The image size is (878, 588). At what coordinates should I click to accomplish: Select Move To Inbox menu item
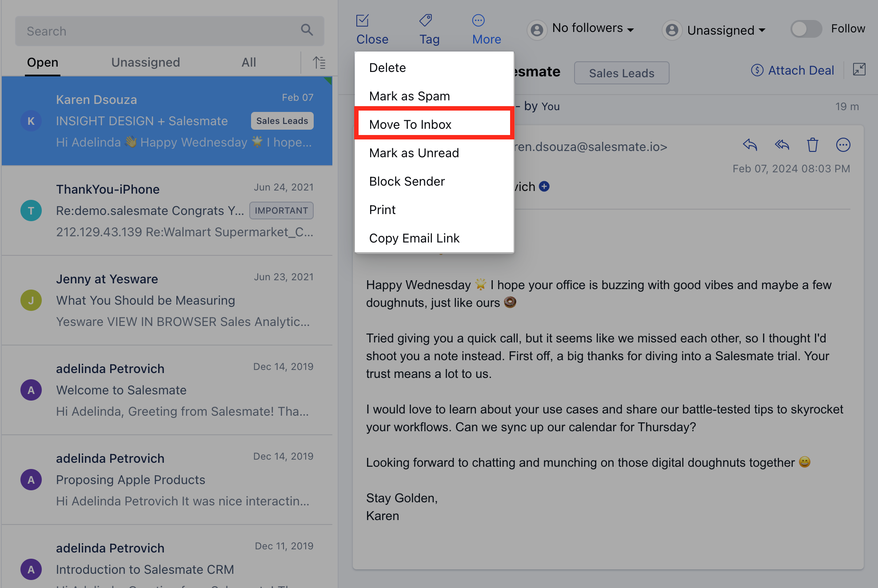pos(410,124)
